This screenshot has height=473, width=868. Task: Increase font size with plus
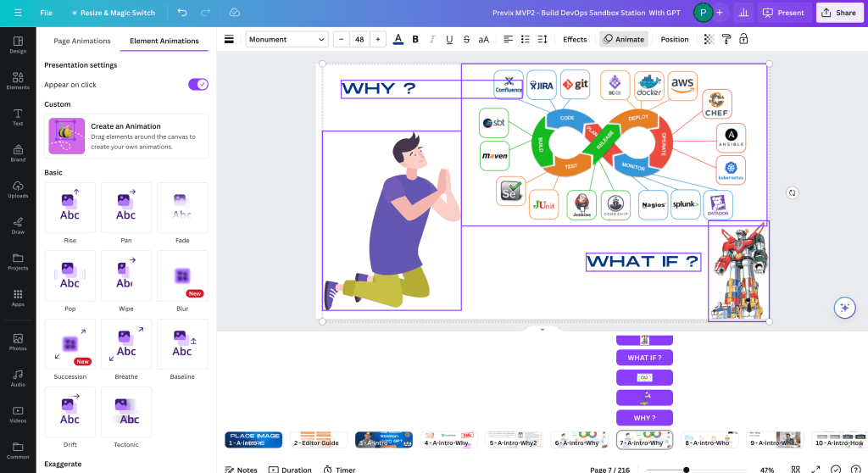pos(377,39)
